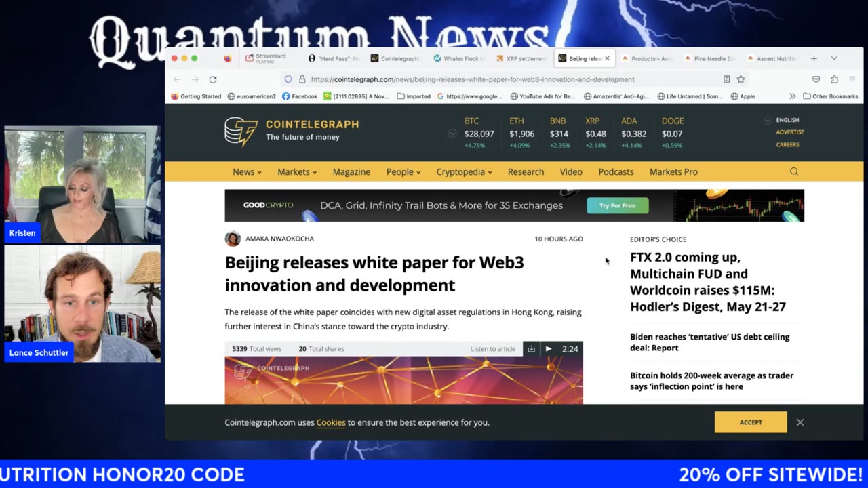This screenshot has height=488, width=868.
Task: Click the browser reload button
Action: (213, 79)
